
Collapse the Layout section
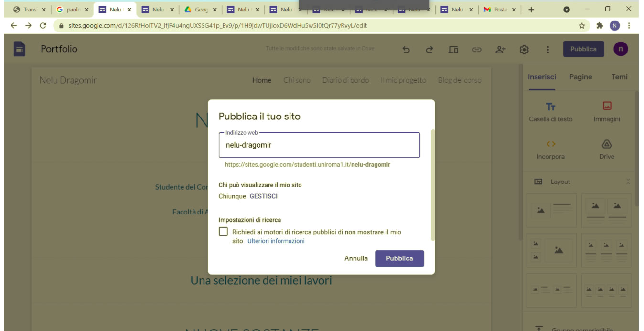click(x=628, y=182)
